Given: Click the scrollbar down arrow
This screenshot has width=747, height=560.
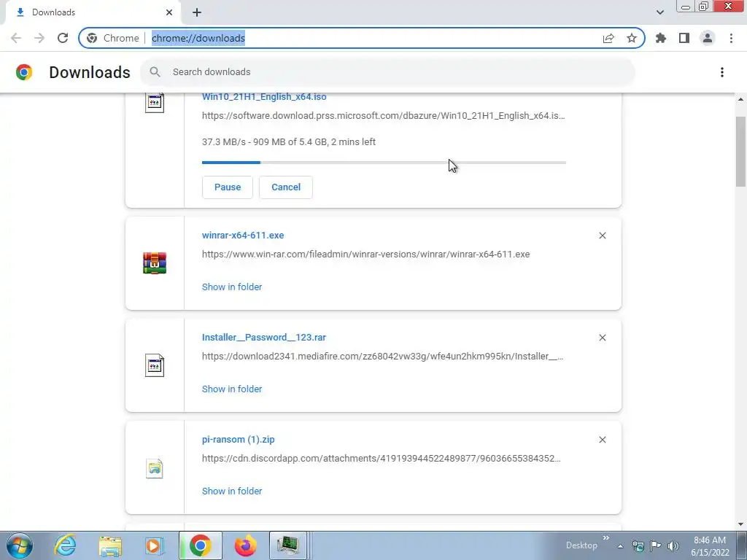Looking at the screenshot, I should click(x=741, y=524).
